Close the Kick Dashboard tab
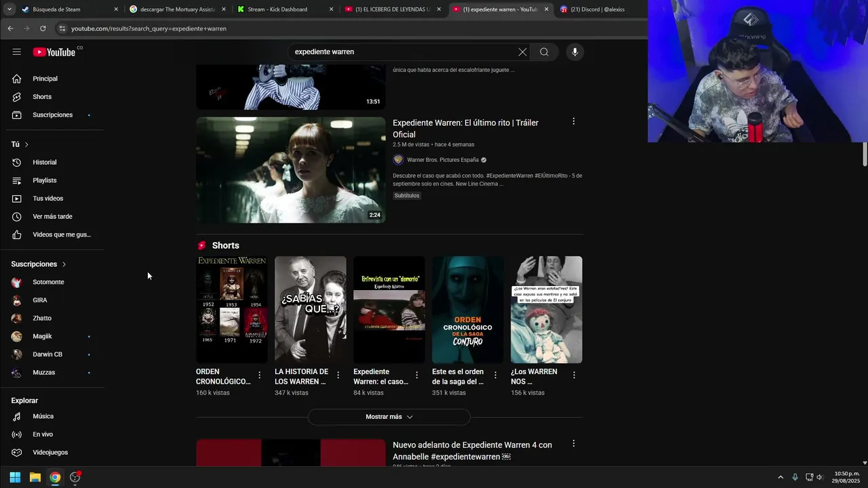This screenshot has width=868, height=488. point(332,9)
